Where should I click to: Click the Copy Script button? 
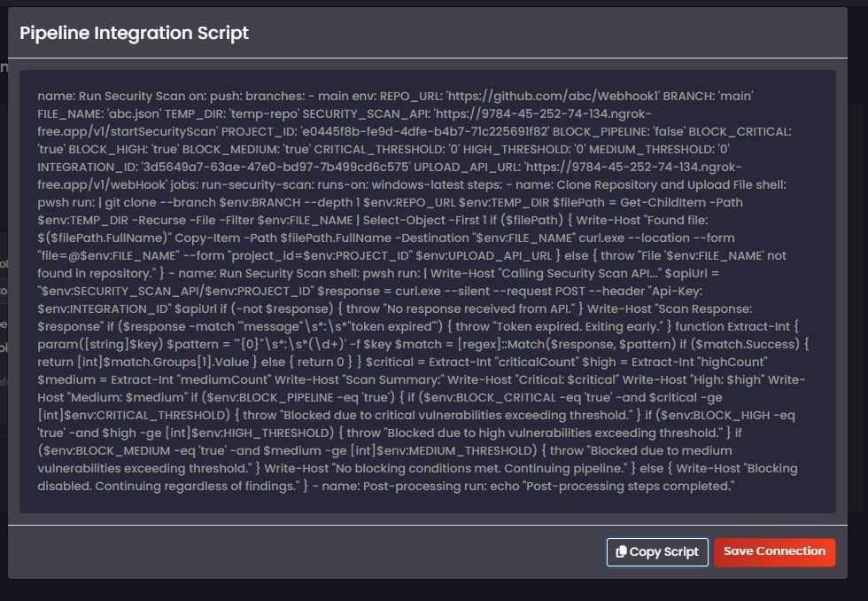coord(657,551)
